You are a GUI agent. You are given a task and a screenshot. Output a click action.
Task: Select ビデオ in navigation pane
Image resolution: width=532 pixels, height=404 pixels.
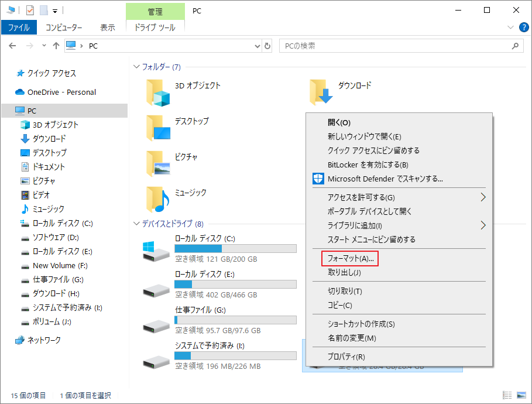pyautogui.click(x=41, y=195)
